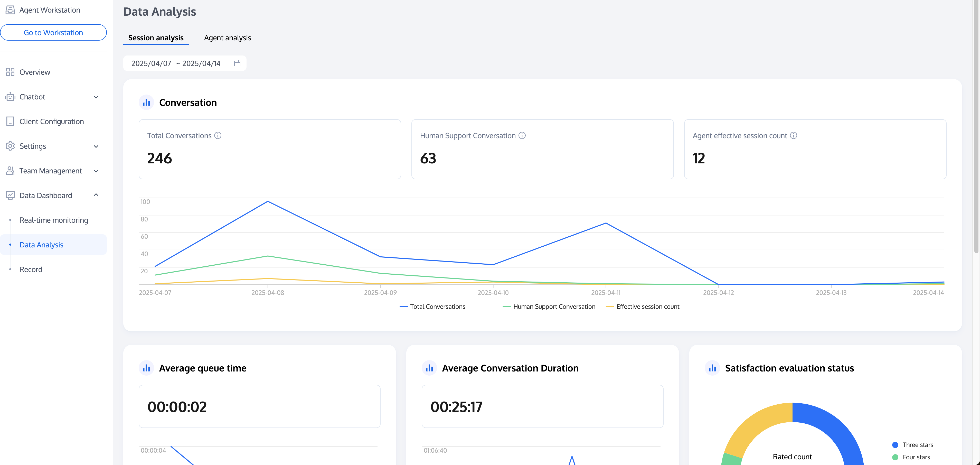The width and height of the screenshot is (980, 465).
Task: Switch to the Agent analysis tab
Action: pos(228,38)
